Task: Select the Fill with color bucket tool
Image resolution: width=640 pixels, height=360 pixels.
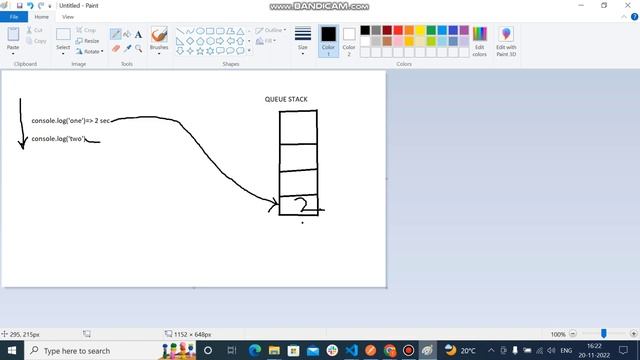Action: point(127,34)
